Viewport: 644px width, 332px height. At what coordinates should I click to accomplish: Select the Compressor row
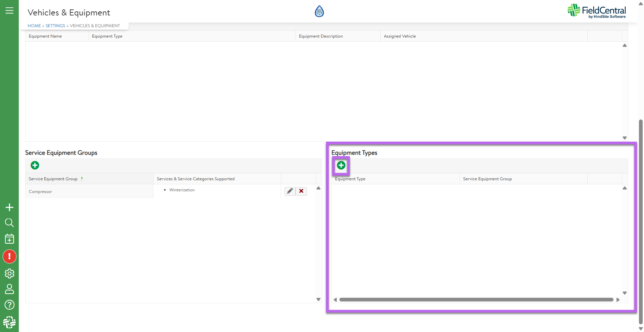pos(89,192)
